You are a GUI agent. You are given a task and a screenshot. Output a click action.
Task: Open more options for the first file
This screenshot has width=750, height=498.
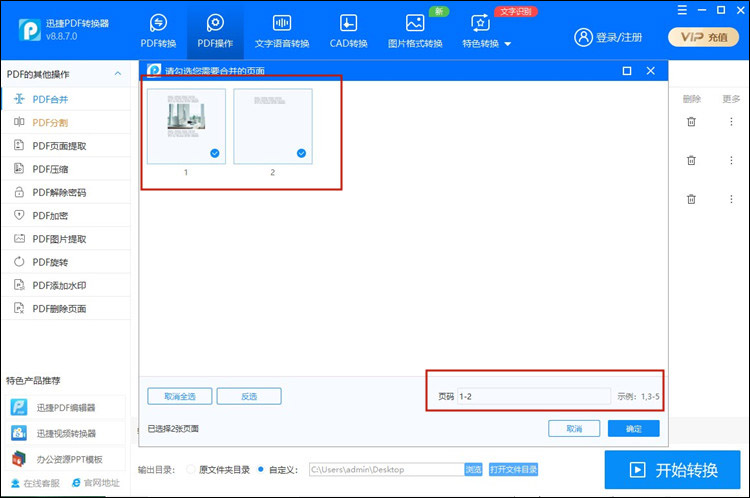click(x=731, y=122)
